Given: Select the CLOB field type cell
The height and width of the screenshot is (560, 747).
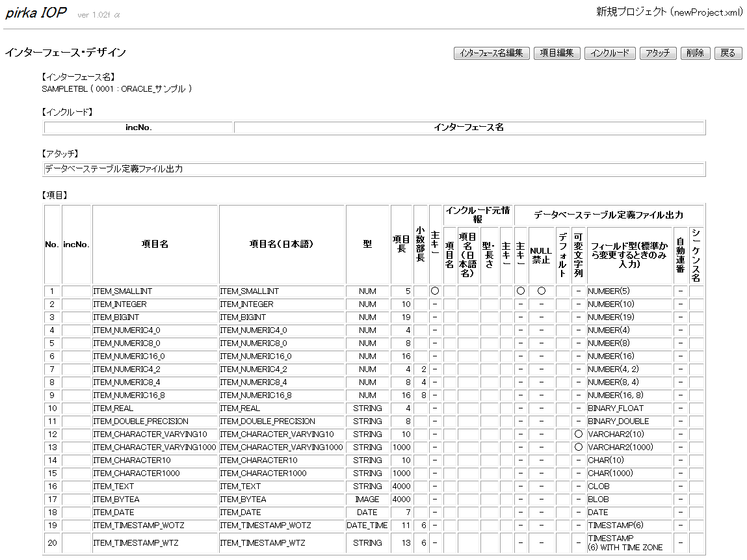Looking at the screenshot, I should [599, 487].
